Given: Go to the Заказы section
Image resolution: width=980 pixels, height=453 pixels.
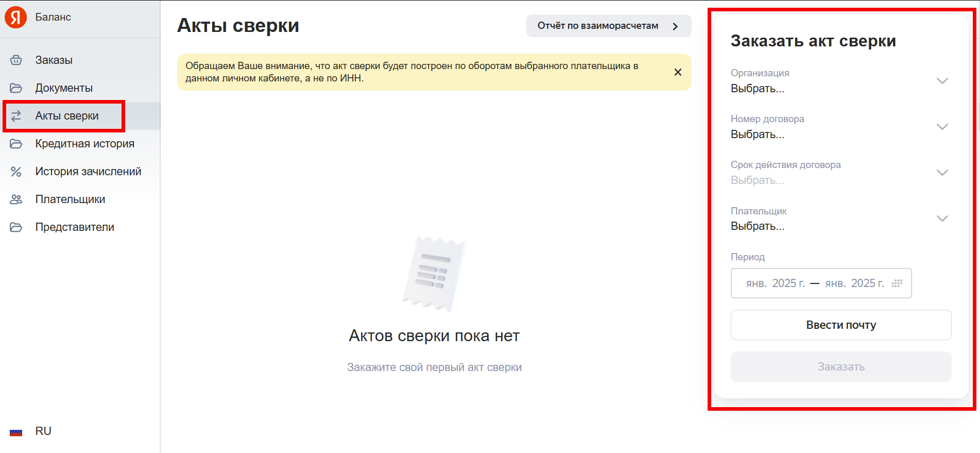Looking at the screenshot, I should pos(54,60).
